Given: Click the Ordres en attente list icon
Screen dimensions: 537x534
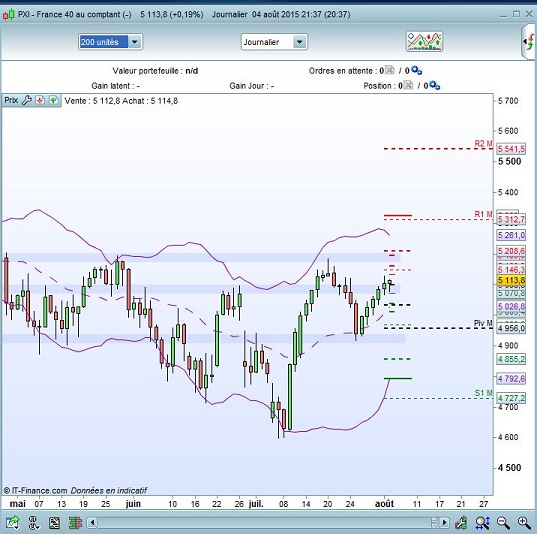Looking at the screenshot, I should (390, 70).
